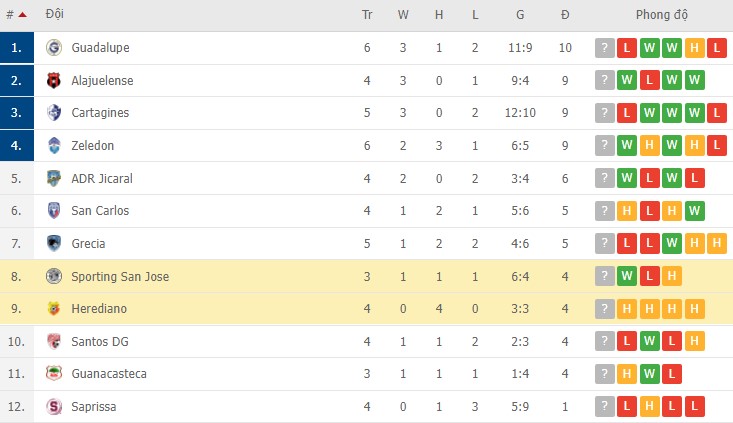733x423 pixels.
Task: Open the ADR Jicaral team link
Action: 102,178
